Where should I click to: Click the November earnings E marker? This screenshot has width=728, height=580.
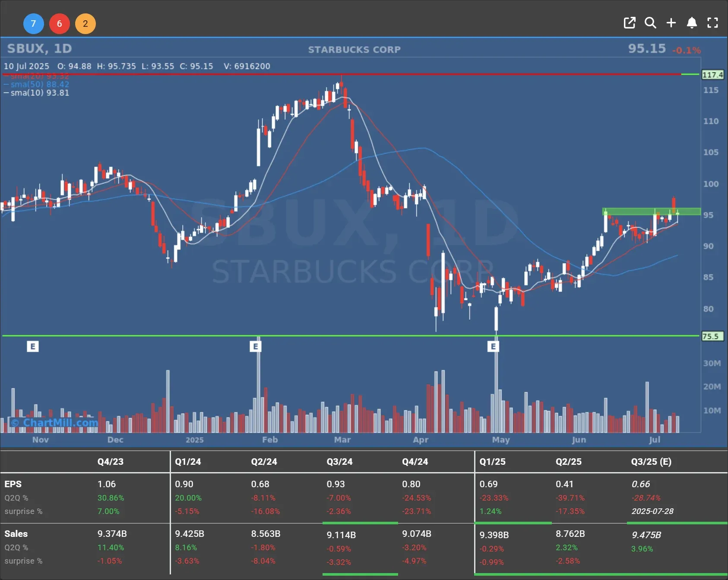click(33, 346)
